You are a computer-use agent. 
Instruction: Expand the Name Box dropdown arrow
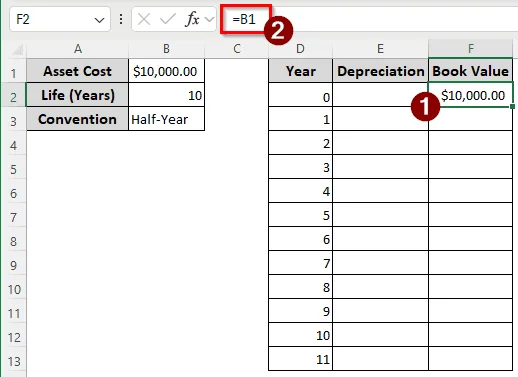click(x=99, y=21)
